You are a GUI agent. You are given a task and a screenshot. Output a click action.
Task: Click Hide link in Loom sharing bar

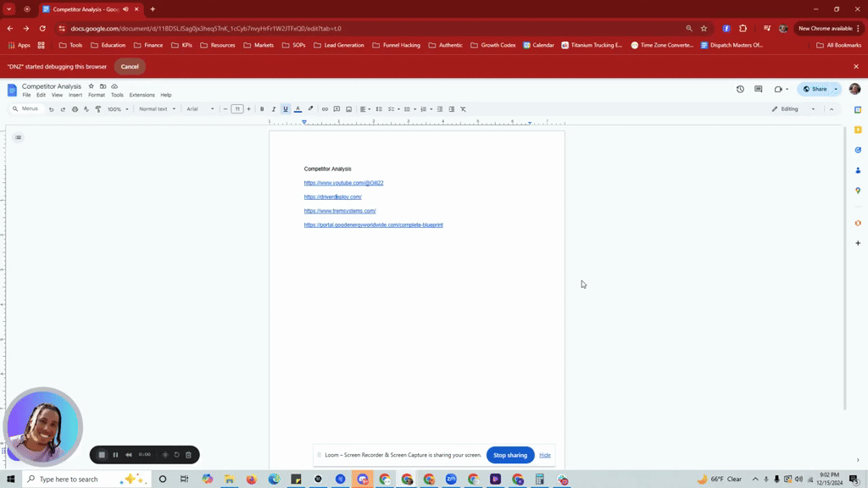point(545,455)
